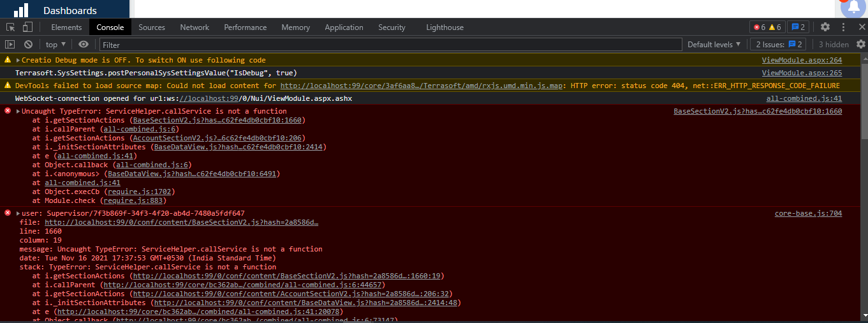
Task: Click the notification bell icon
Action: coord(854,8)
